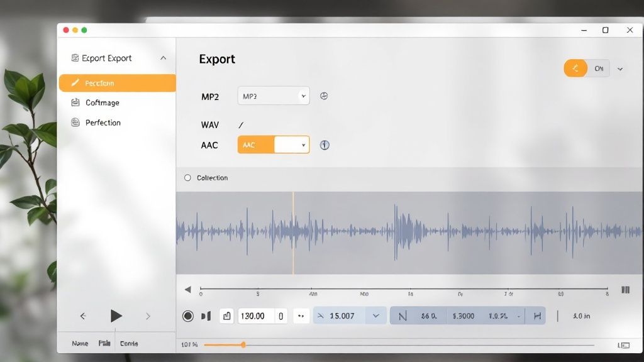
Task: Click the H-shaped icon in blue toolbar
Action: [x=537, y=316]
